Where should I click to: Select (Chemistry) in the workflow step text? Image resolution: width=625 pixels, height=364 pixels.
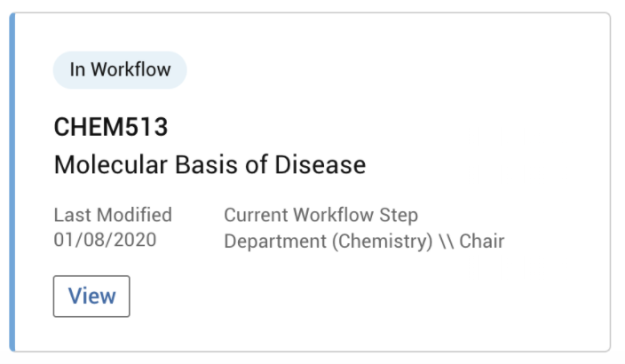coord(379,241)
